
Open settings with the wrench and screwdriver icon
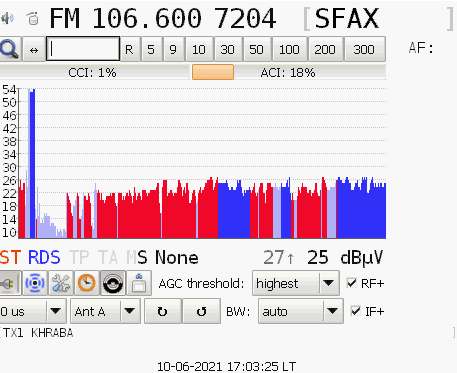(61, 283)
